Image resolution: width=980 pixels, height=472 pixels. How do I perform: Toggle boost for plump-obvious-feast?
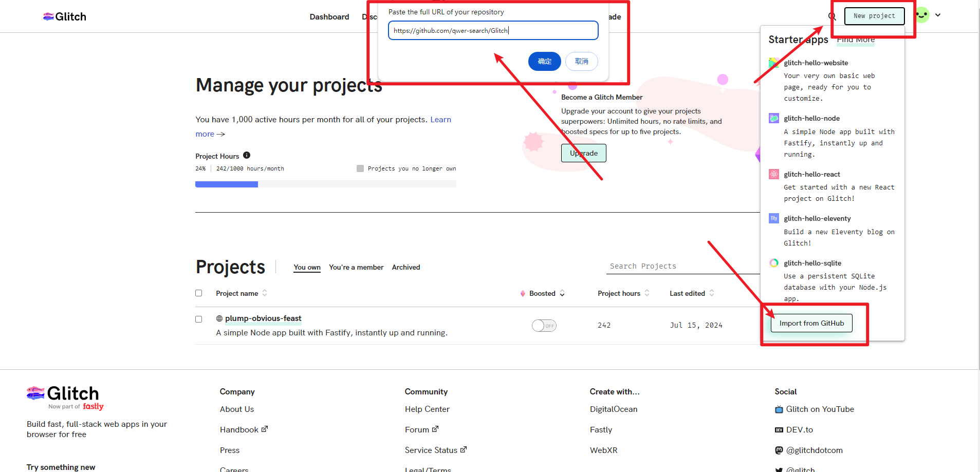(x=544, y=326)
